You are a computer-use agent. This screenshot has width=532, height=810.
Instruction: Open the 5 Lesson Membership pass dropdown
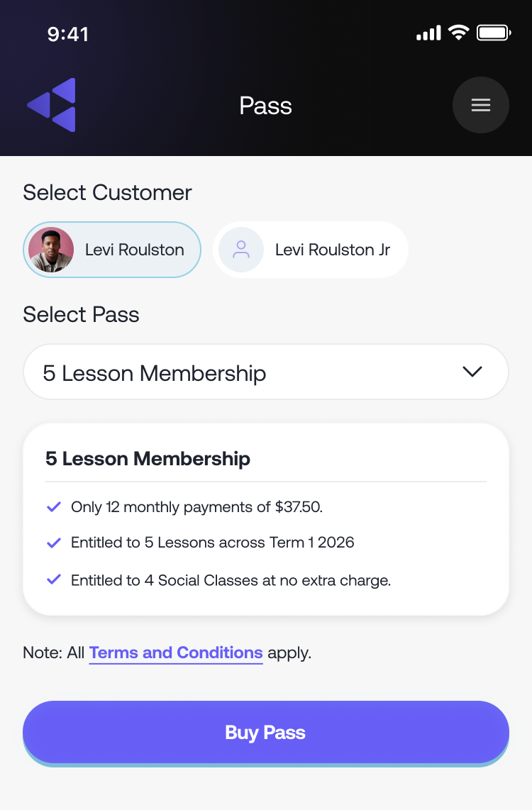(x=266, y=372)
